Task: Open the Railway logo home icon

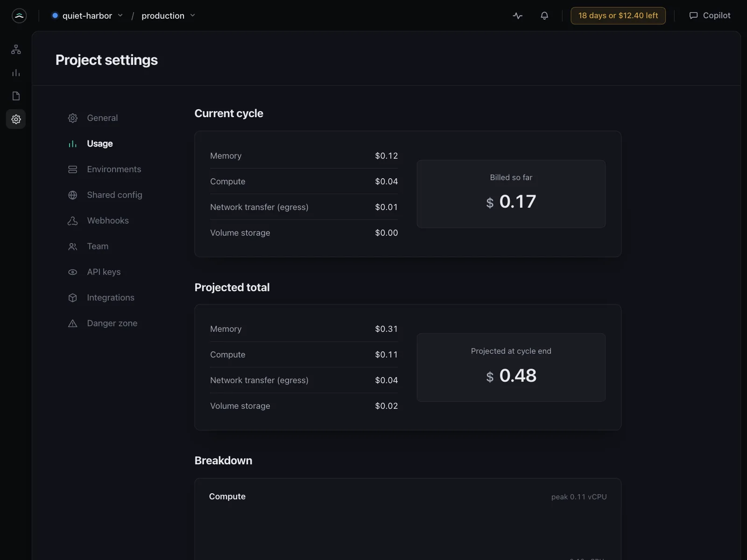Action: [x=19, y=15]
